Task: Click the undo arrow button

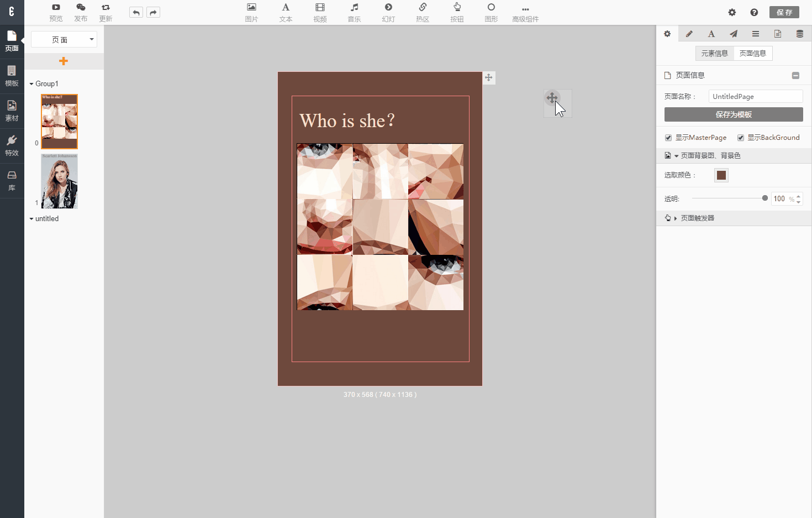Action: point(136,12)
